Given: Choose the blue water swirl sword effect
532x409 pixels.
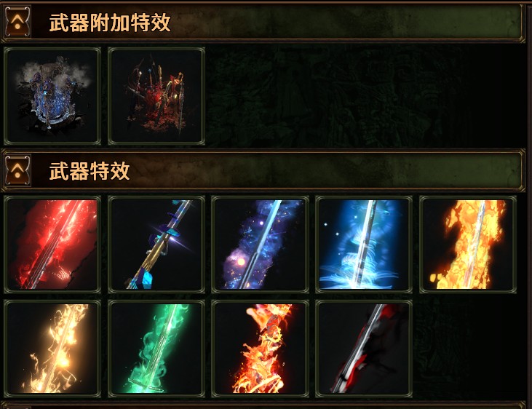Looking at the screenshot, I should (364, 245).
